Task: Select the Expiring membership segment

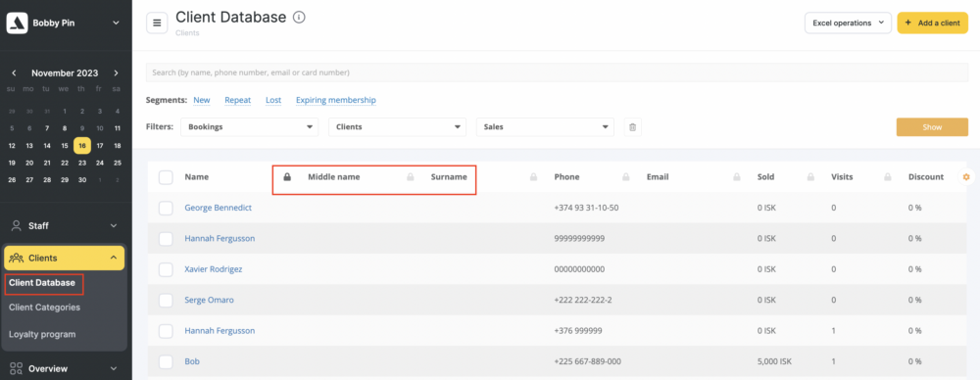Action: coord(335,100)
